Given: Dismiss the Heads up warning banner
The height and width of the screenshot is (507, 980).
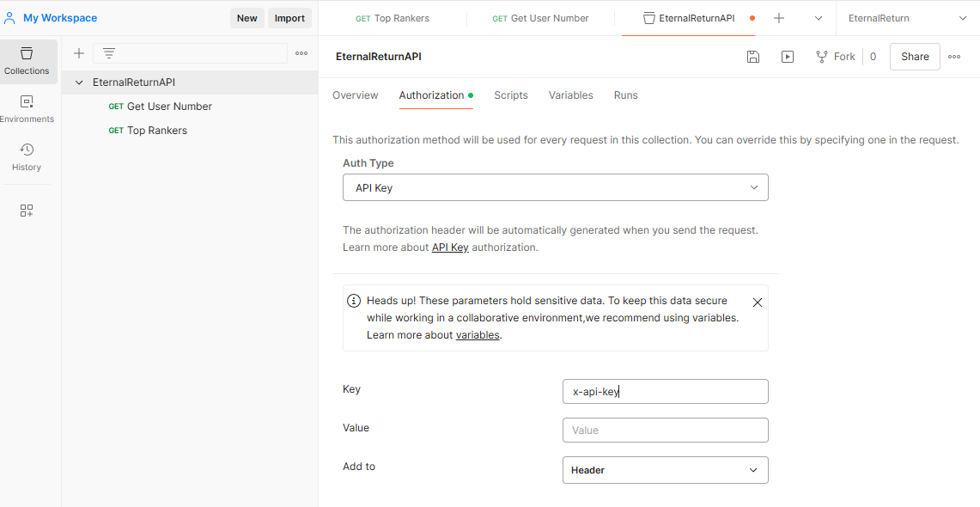Looking at the screenshot, I should [x=757, y=302].
